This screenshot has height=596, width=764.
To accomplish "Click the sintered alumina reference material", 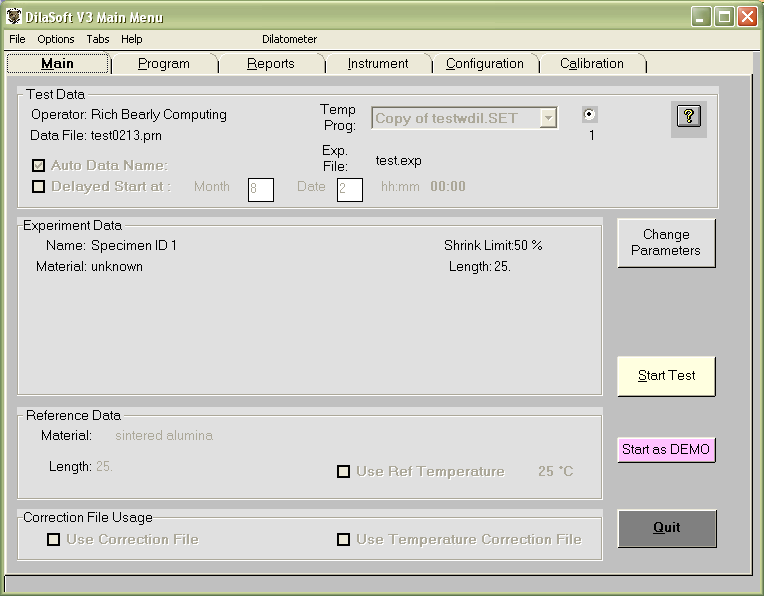I will [164, 436].
